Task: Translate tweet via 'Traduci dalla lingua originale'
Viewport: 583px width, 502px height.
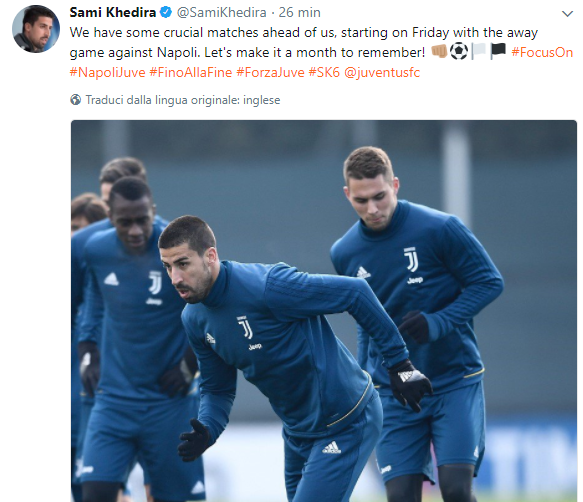Action: 183,100
